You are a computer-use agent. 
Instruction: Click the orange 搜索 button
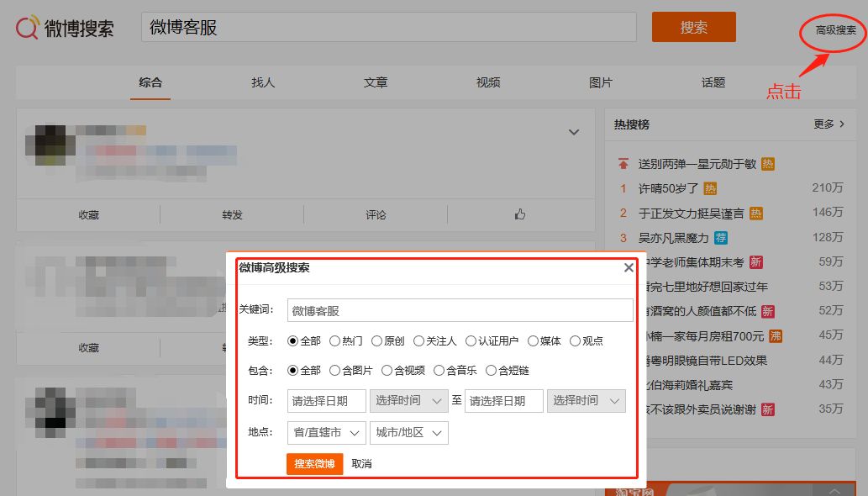[x=694, y=27]
